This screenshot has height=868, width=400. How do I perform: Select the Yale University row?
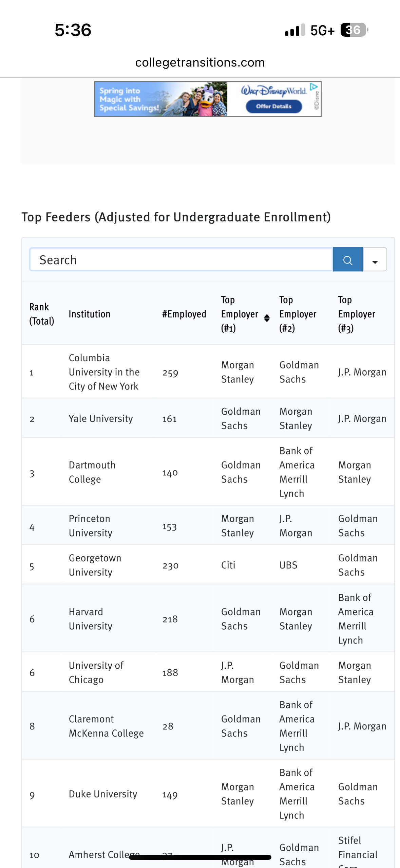tap(100, 419)
